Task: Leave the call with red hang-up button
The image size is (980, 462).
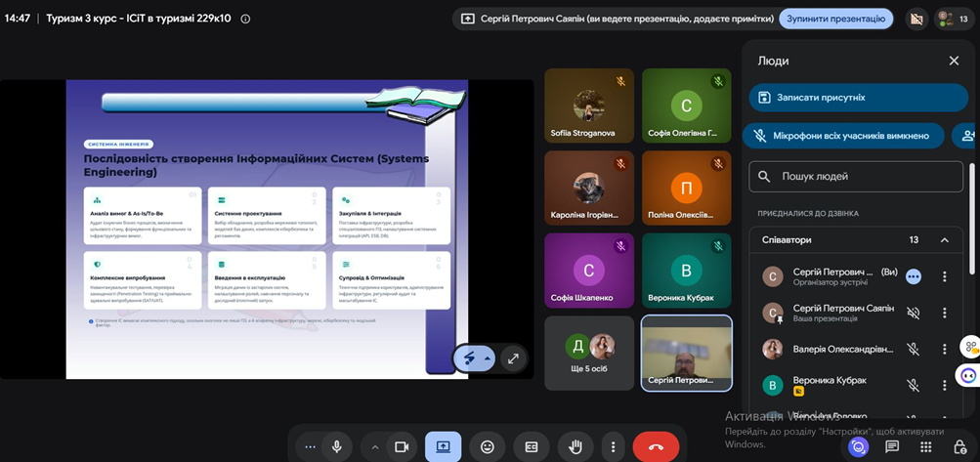Action: [x=656, y=446]
